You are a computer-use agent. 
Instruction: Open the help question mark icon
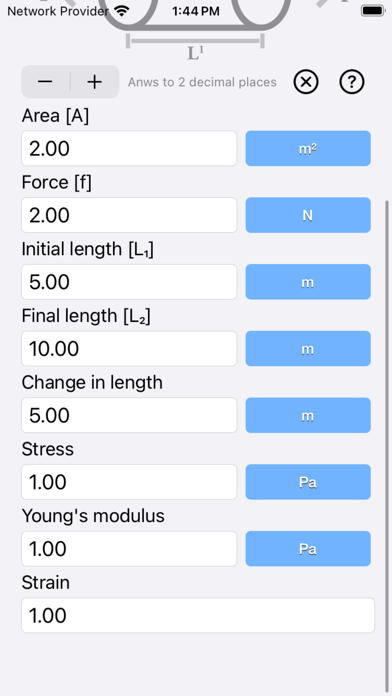click(352, 82)
